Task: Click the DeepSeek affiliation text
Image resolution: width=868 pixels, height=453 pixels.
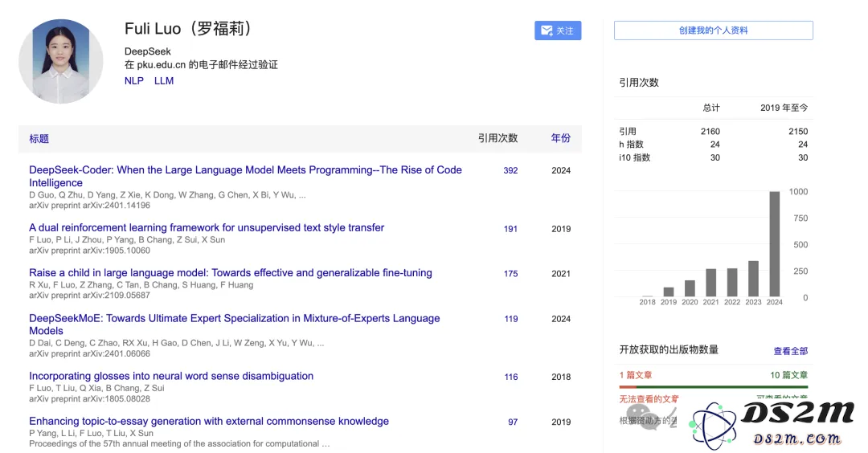Action: coord(148,51)
